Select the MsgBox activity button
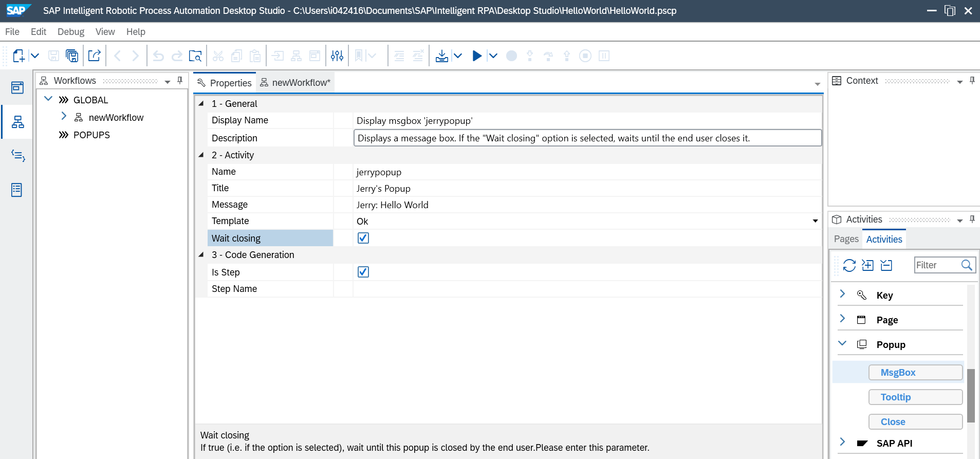Screen dimensions: 980x459 pos(915,373)
